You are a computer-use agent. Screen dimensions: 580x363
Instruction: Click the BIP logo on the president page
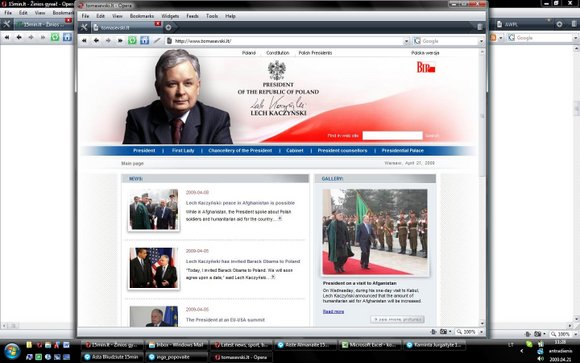pos(426,67)
